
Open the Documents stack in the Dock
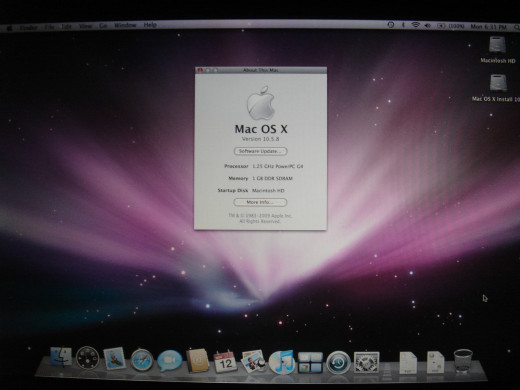[x=408, y=362]
